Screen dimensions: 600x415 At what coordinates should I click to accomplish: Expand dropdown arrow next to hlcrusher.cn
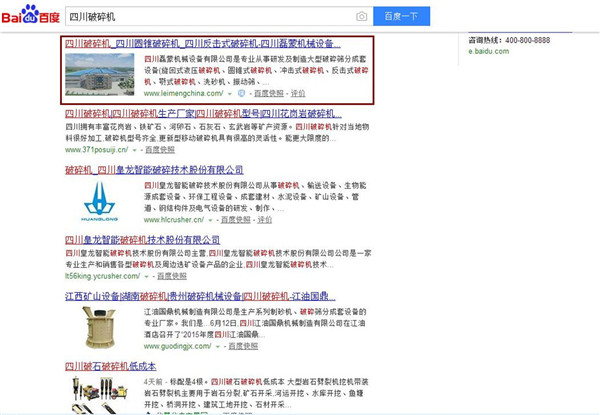point(210,220)
